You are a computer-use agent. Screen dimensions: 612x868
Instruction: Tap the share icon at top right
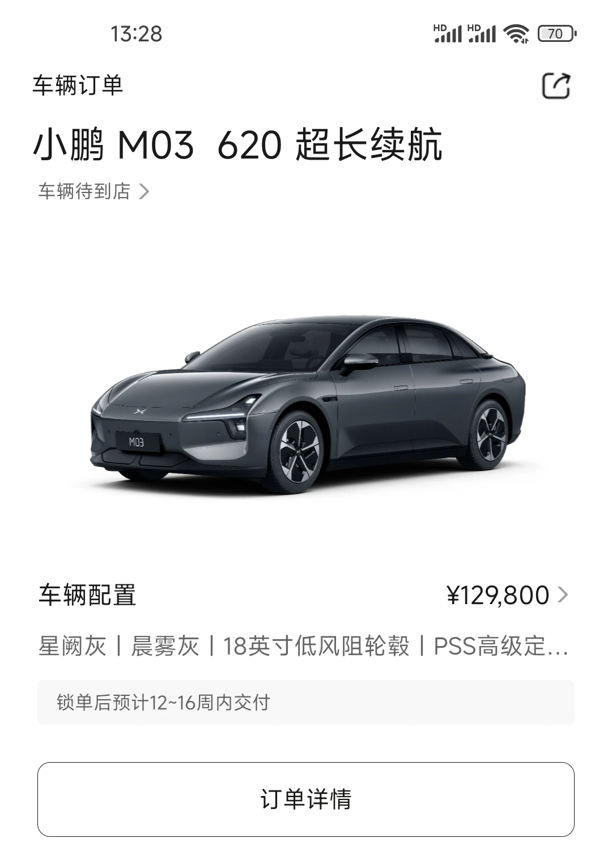point(556,86)
